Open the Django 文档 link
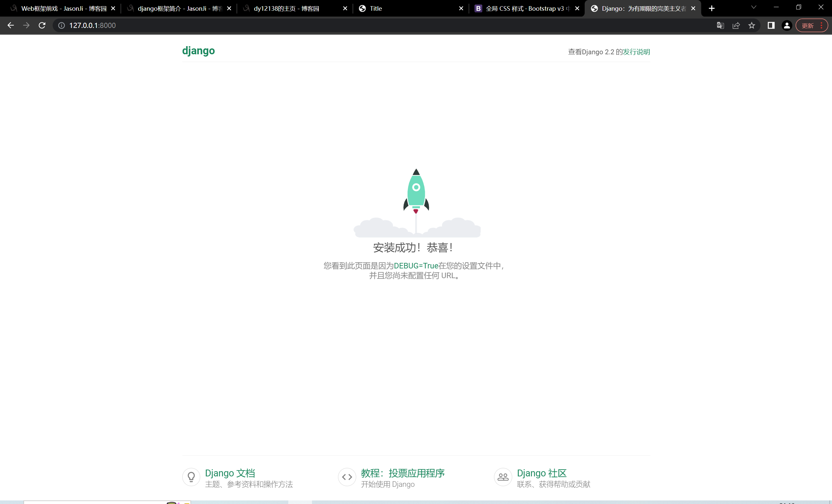The width and height of the screenshot is (832, 504). (x=230, y=473)
